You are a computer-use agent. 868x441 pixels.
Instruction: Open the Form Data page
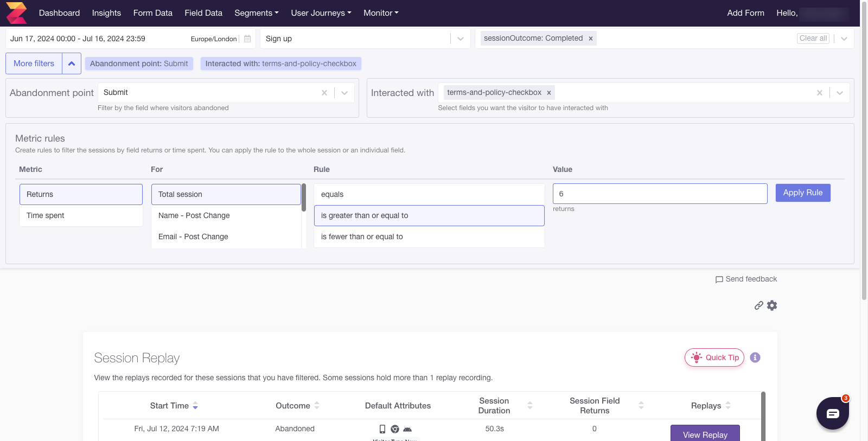153,13
